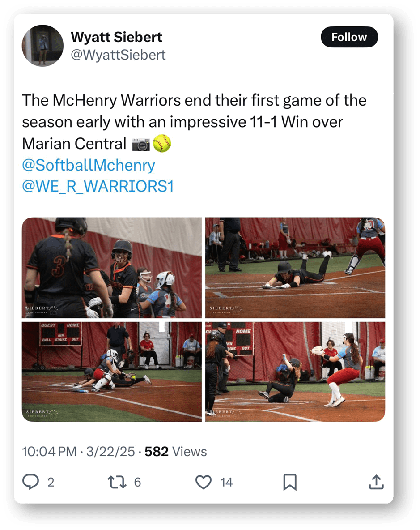This screenshot has width=420, height=530.
Task: Open the @SoftballMchenry mention
Action: click(x=89, y=165)
